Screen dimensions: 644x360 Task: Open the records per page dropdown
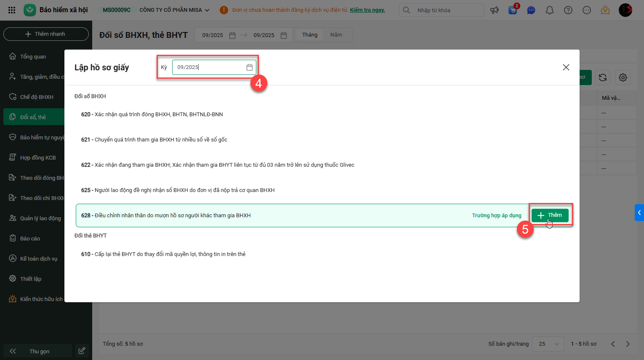[548, 344]
